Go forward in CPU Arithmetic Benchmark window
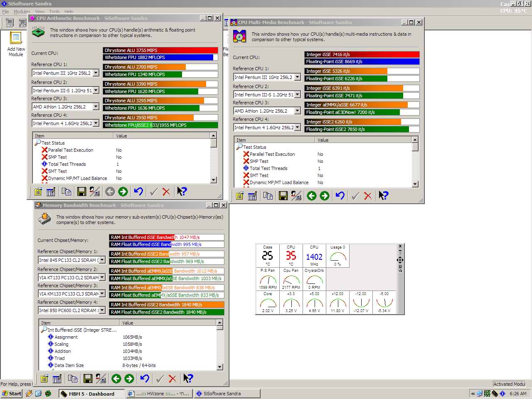This screenshot has height=399, width=532. (123, 192)
